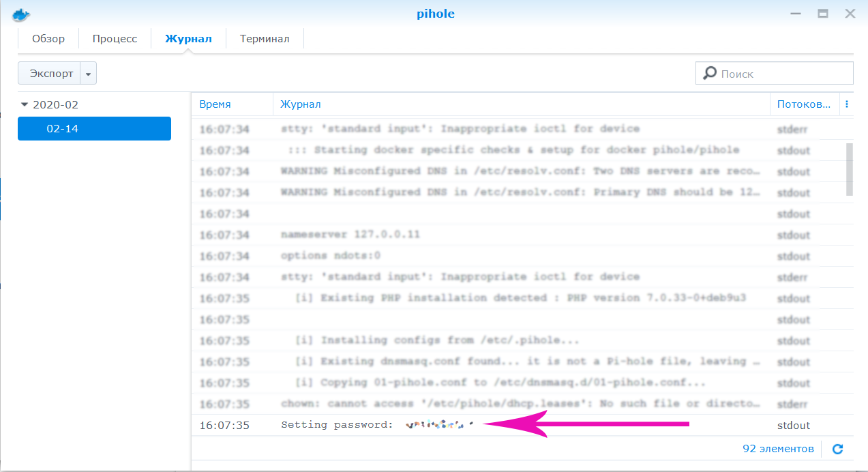Refresh the log list
Image resolution: width=868 pixels, height=472 pixels.
coord(838,449)
